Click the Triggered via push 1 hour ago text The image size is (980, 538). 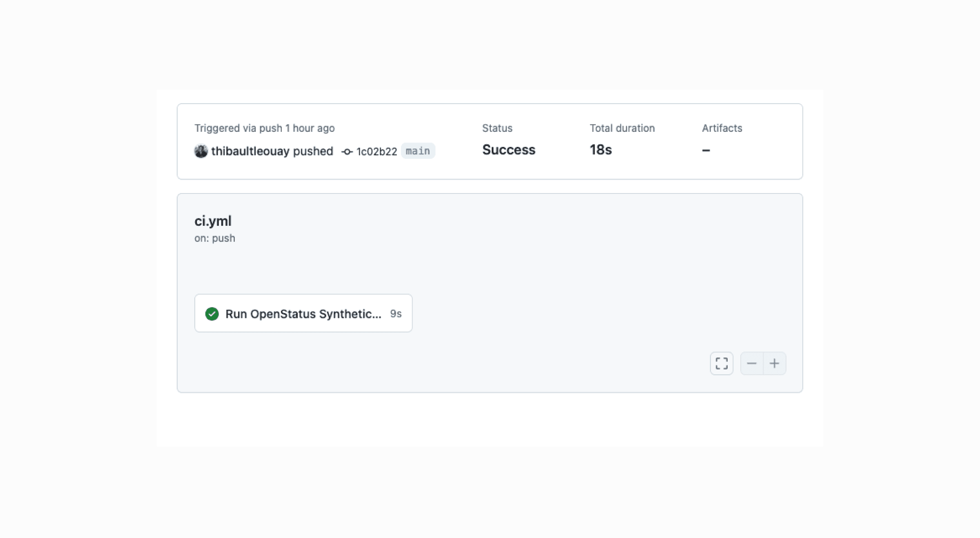point(265,128)
